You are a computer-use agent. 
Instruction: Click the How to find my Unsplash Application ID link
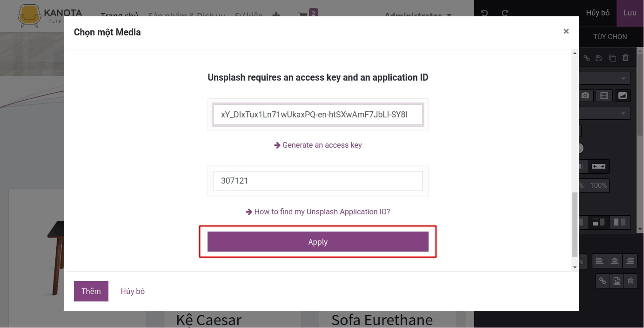pyautogui.click(x=318, y=212)
